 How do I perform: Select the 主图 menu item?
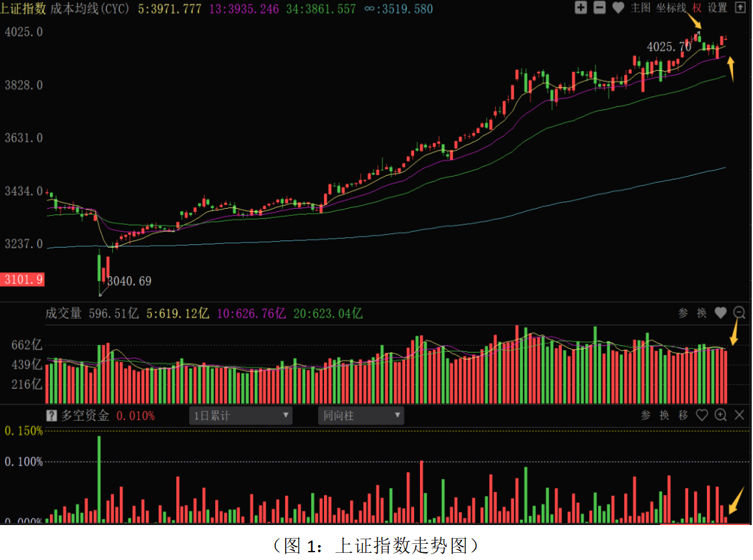640,8
